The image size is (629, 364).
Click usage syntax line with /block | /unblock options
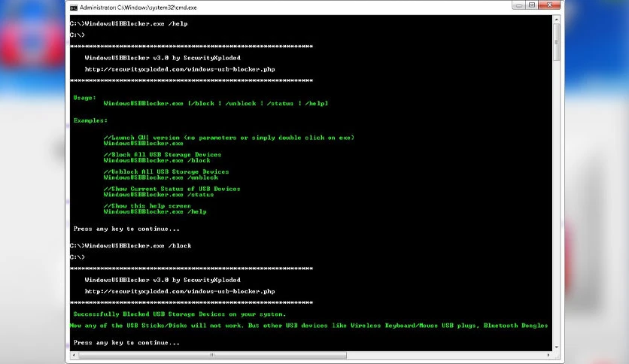[x=216, y=104]
